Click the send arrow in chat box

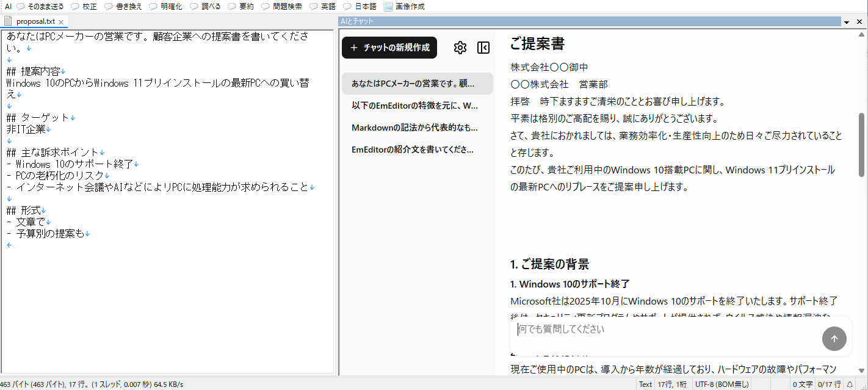(834, 339)
